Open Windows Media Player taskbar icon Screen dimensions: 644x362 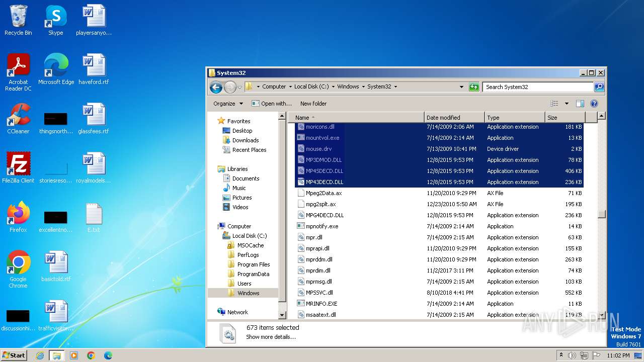tap(74, 355)
